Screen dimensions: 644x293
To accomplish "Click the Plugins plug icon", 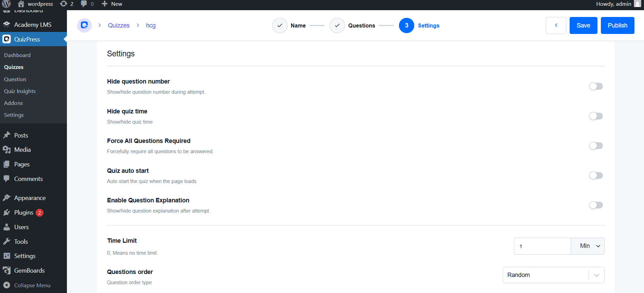I will [x=7, y=212].
